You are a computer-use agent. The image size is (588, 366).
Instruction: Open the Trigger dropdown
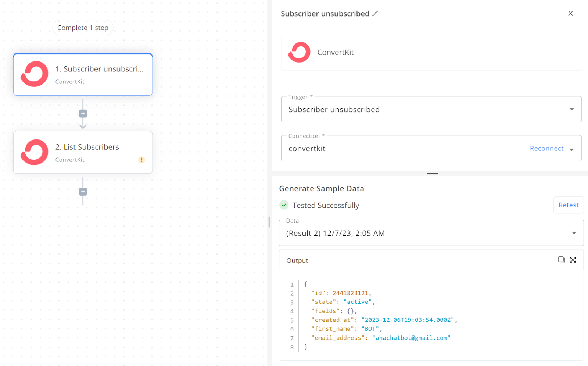click(x=431, y=109)
